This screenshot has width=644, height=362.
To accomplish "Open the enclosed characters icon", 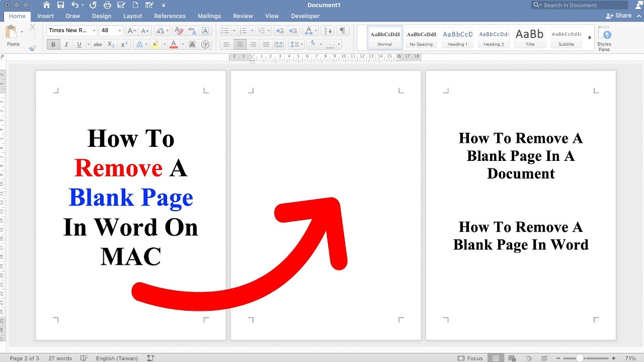I will (205, 44).
